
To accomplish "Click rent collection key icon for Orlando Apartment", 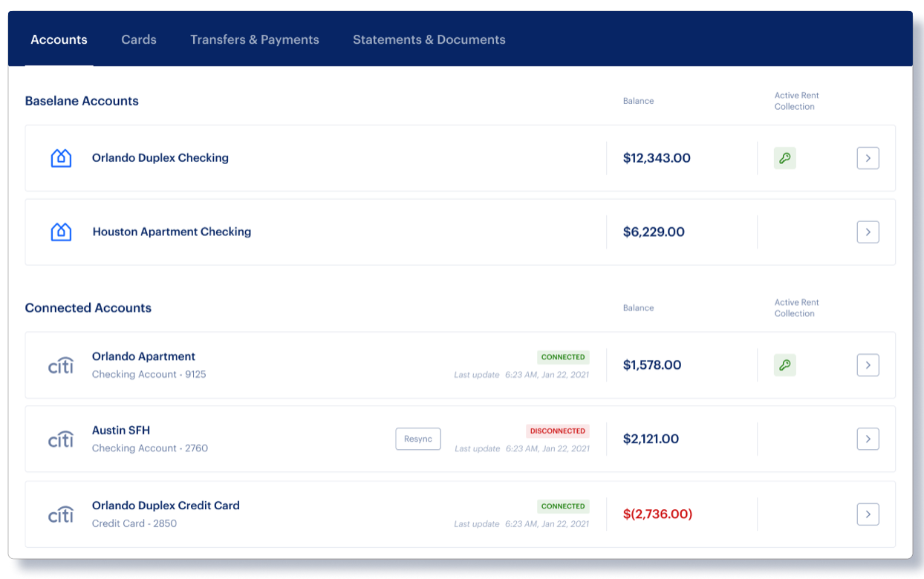I will pyautogui.click(x=785, y=365).
